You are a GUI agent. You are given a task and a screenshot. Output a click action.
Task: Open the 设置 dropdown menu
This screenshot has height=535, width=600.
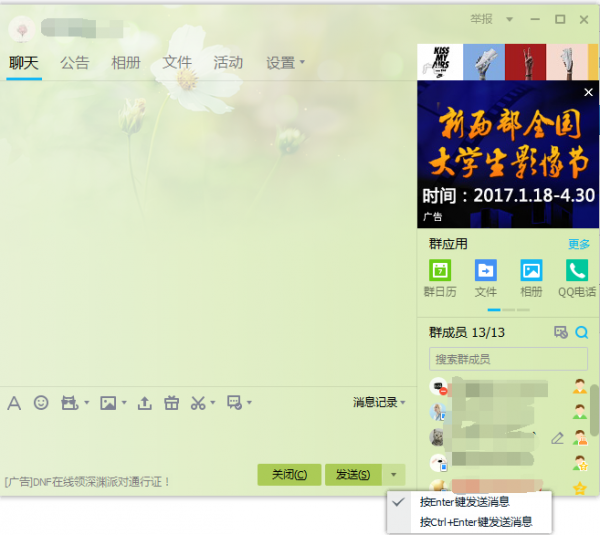(286, 63)
